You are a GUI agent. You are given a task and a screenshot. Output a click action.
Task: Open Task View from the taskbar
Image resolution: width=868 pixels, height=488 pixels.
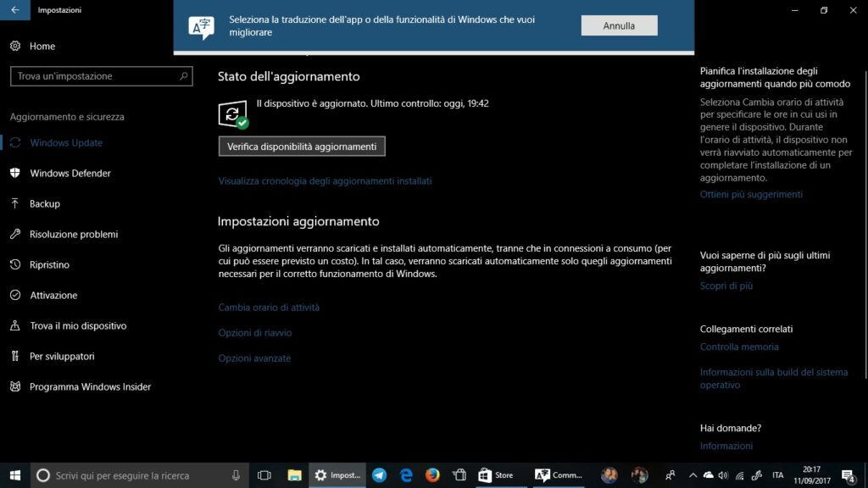[x=264, y=475]
